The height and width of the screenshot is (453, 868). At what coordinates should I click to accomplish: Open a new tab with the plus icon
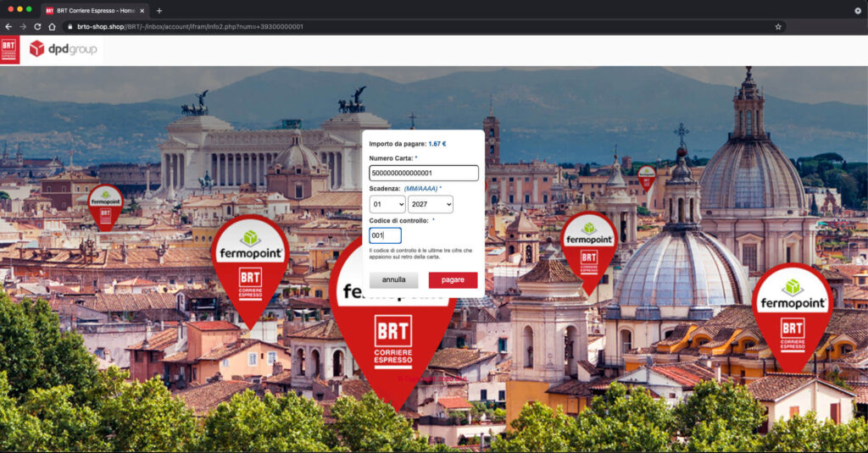click(x=159, y=10)
